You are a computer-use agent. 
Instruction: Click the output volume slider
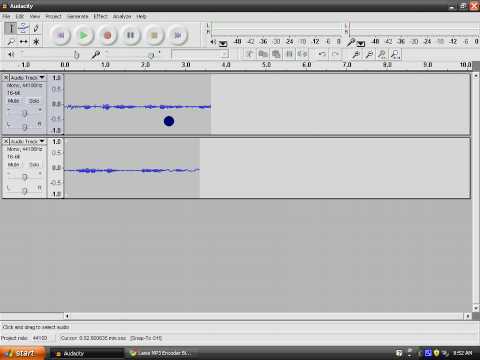[x=50, y=54]
